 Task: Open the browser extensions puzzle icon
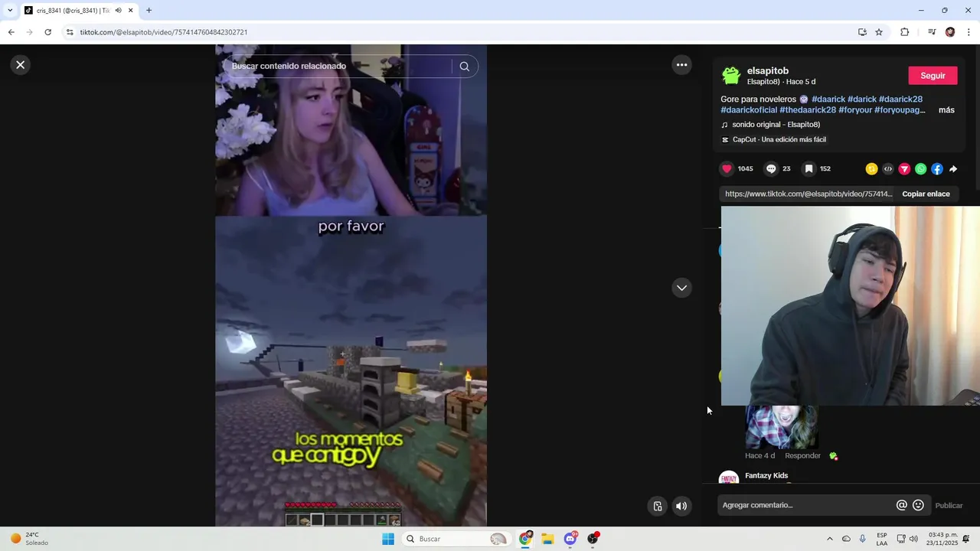click(x=904, y=32)
